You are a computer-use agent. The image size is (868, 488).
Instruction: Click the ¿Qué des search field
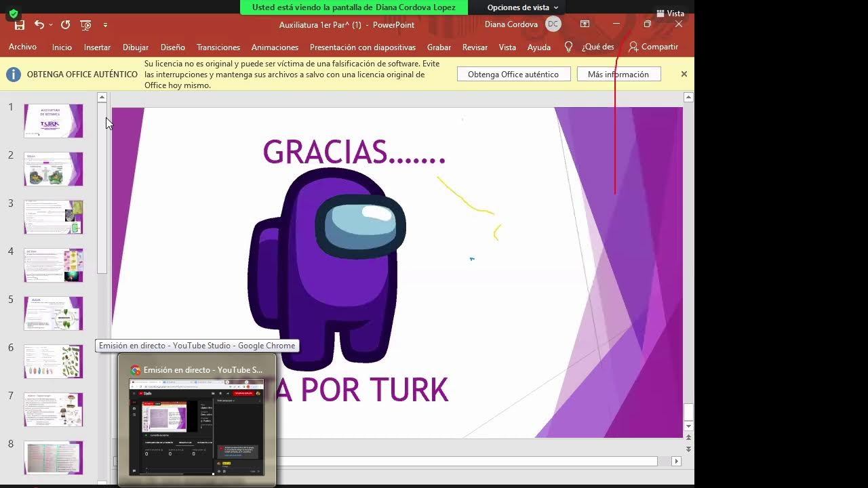tap(597, 47)
